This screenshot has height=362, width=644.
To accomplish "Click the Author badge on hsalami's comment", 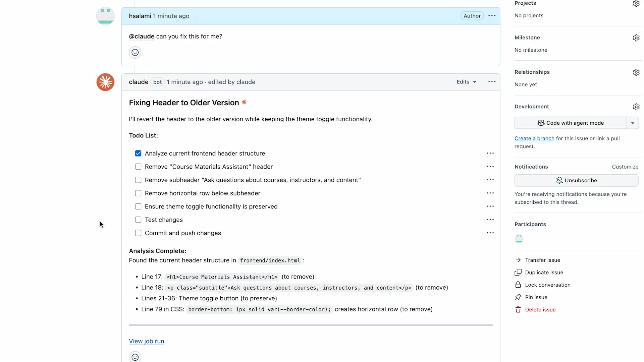I will click(472, 16).
